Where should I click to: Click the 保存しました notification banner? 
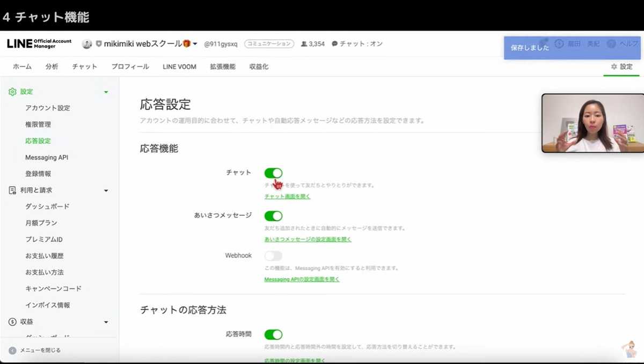[x=572, y=48]
